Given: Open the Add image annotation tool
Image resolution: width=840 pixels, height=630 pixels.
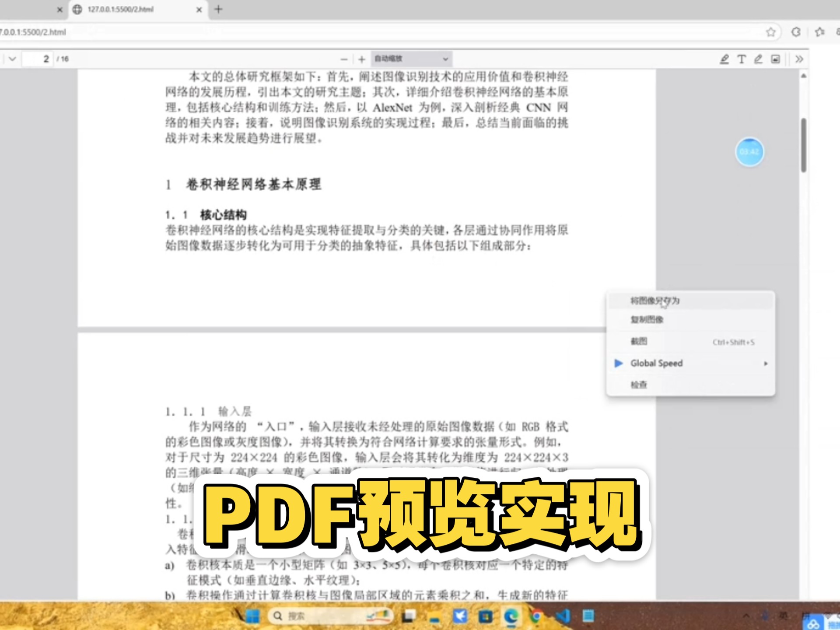Looking at the screenshot, I should coord(775,59).
